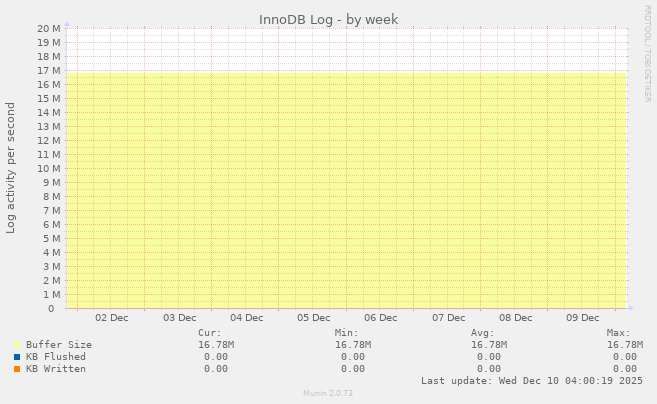Screen dimensions: 657x404
Task: Select the 'KB Written' legend label
Action: (56, 369)
